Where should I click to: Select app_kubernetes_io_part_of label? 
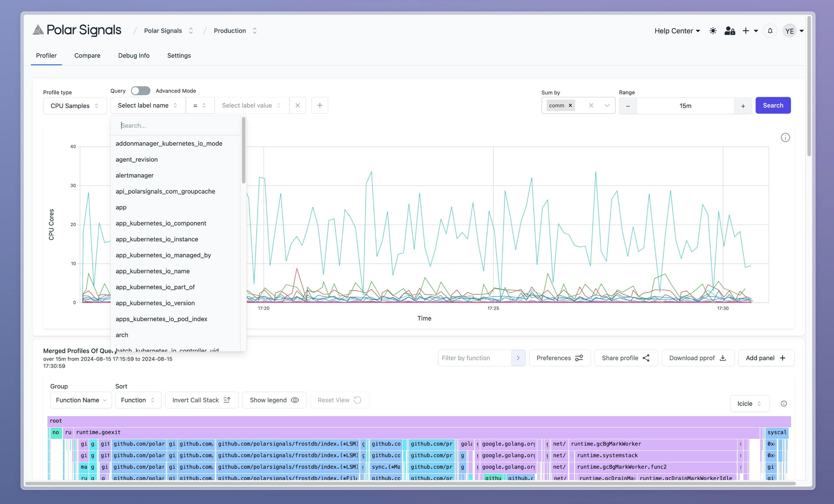[176, 287]
